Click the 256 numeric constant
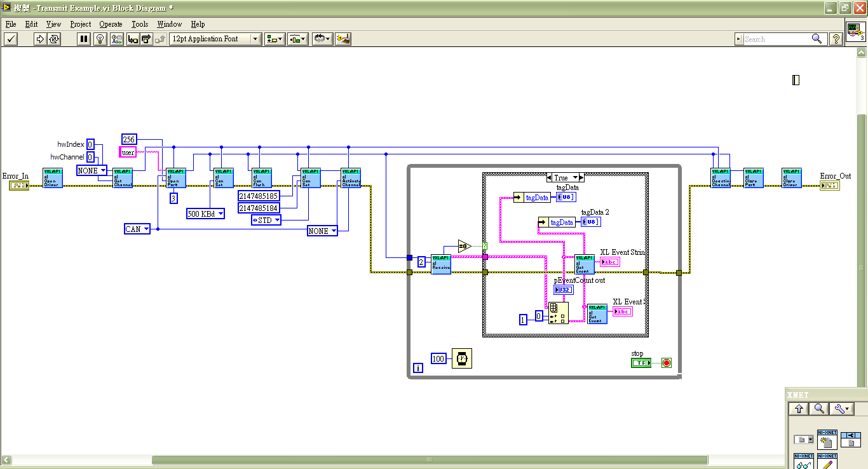 (129, 139)
